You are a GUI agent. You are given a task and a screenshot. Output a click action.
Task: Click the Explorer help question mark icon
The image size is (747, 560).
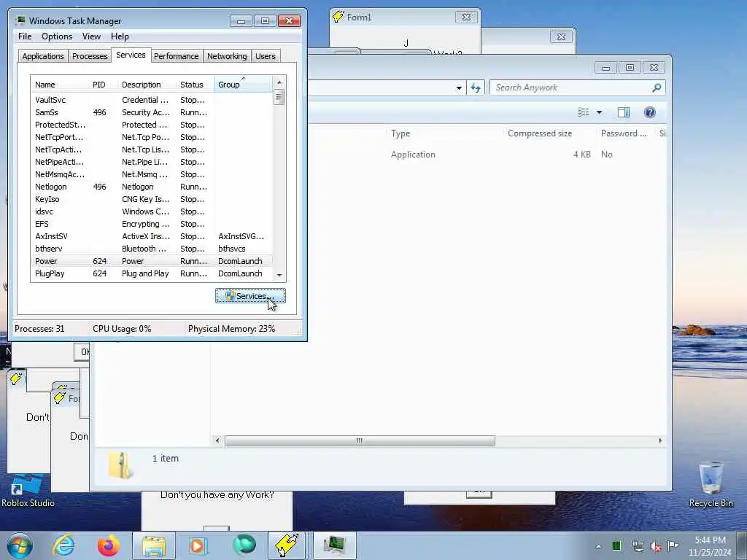(x=649, y=112)
